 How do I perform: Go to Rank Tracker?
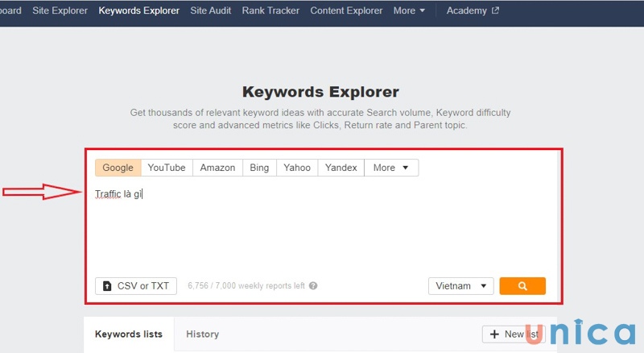(x=270, y=10)
